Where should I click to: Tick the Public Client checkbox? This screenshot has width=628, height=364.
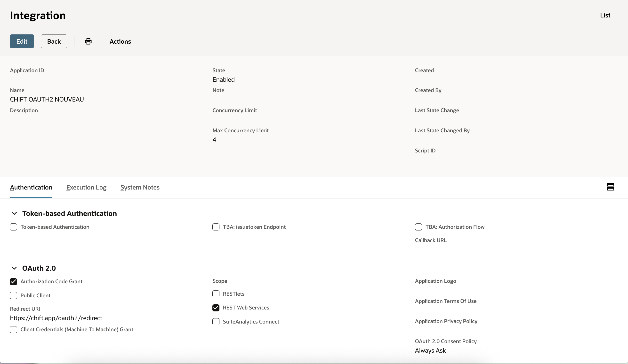(14, 295)
